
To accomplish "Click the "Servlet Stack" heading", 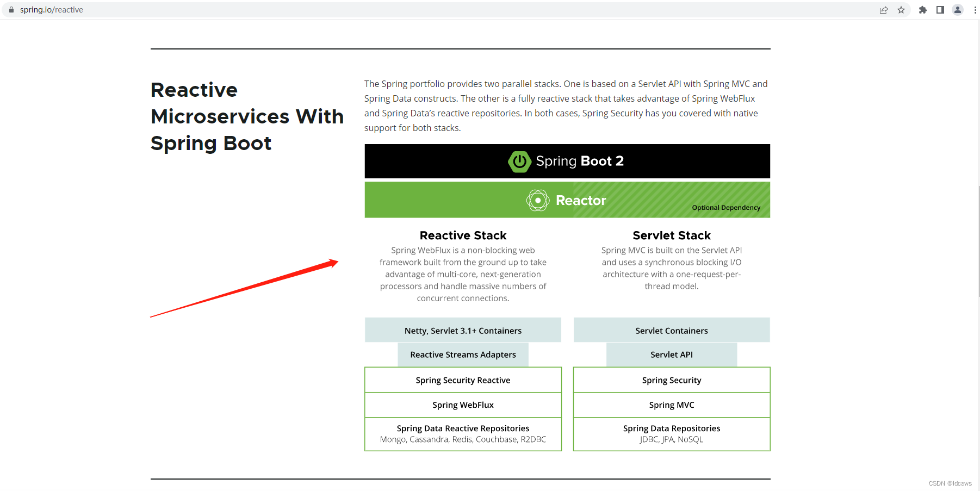I will (672, 235).
